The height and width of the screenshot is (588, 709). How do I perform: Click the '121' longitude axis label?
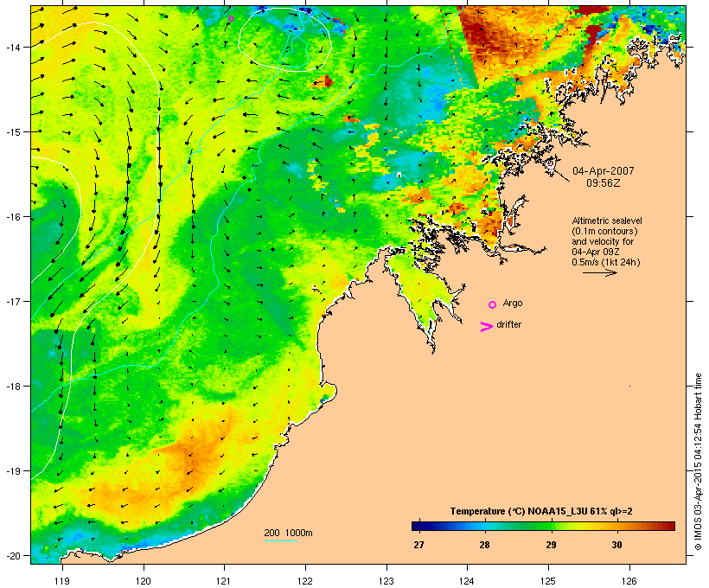pyautogui.click(x=224, y=581)
